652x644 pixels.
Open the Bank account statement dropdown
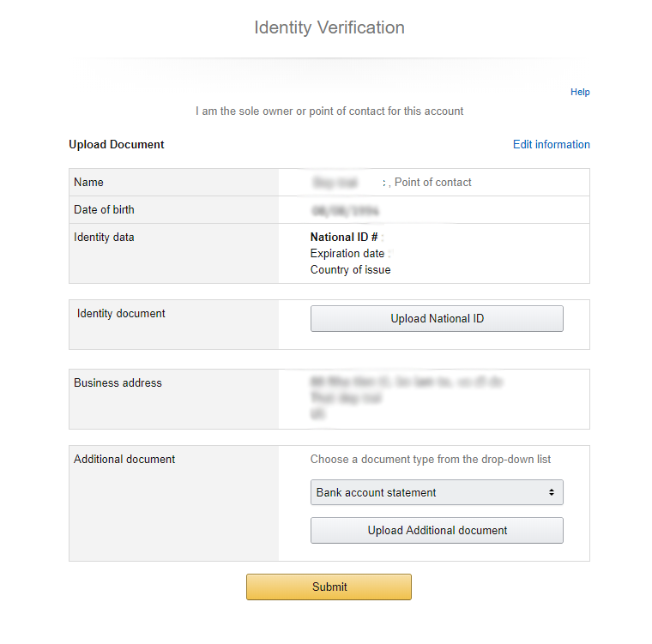tap(437, 492)
